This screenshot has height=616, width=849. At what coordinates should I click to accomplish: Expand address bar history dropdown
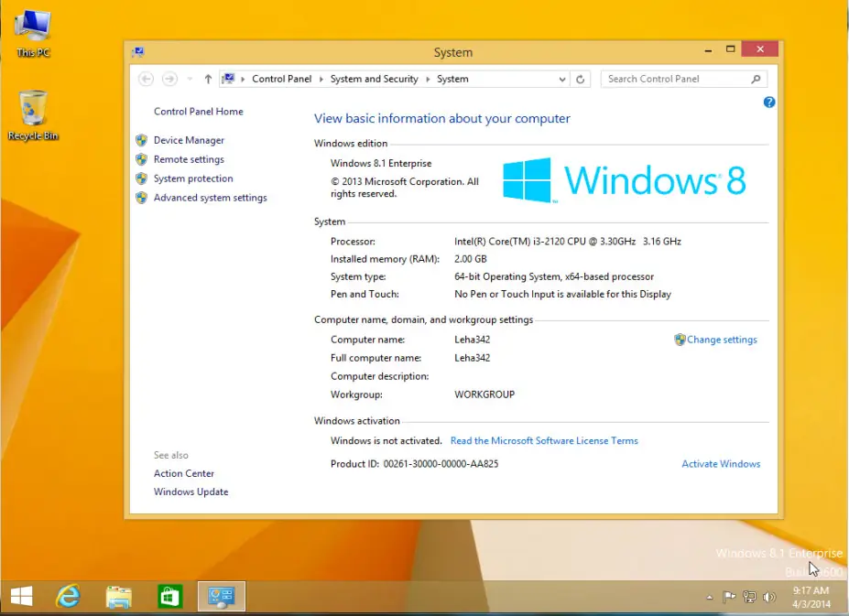tap(562, 79)
